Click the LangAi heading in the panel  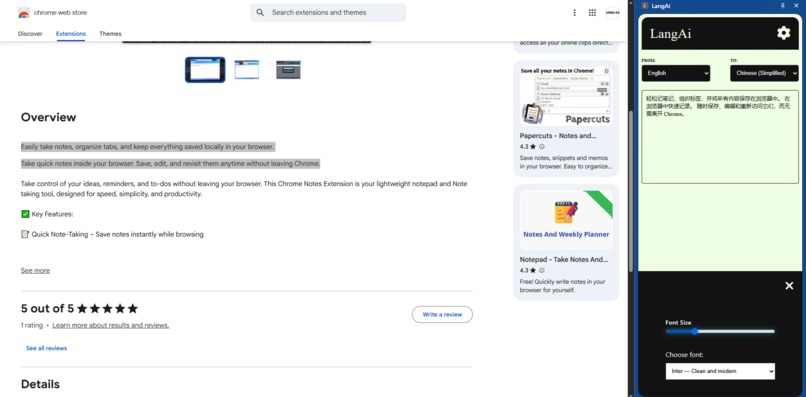670,33
